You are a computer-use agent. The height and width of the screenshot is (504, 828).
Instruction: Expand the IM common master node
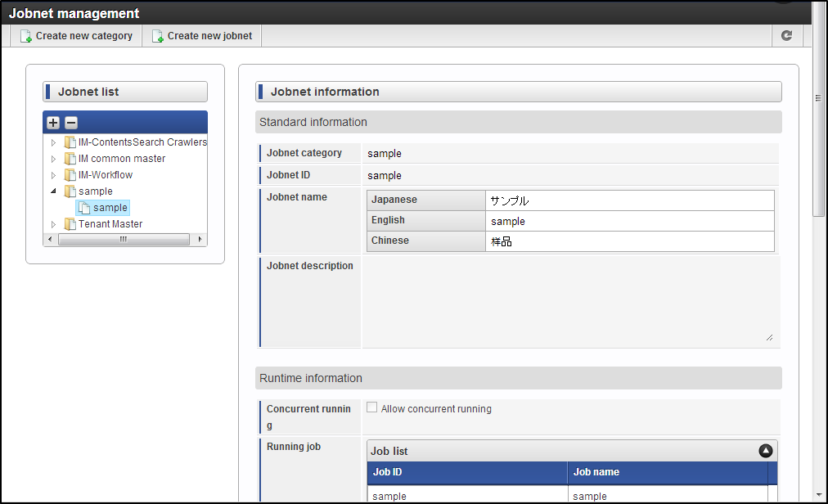(53, 159)
